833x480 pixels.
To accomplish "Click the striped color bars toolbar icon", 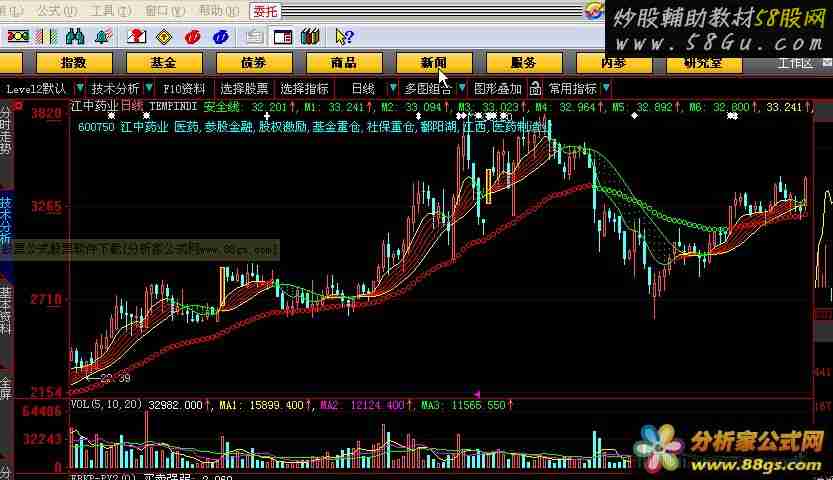I will 46,37.
